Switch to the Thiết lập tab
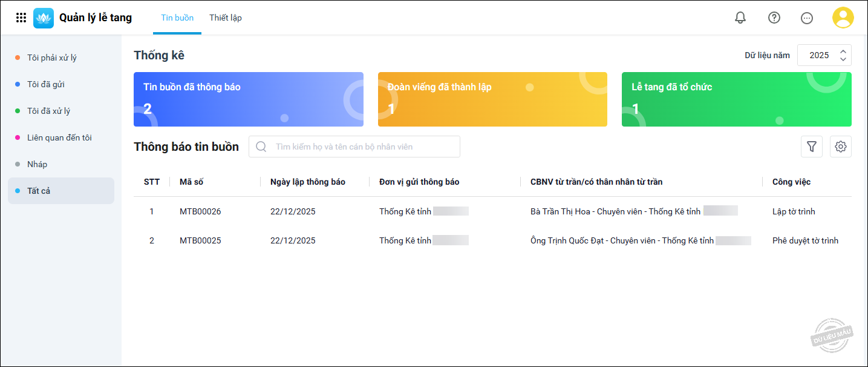 click(x=226, y=18)
